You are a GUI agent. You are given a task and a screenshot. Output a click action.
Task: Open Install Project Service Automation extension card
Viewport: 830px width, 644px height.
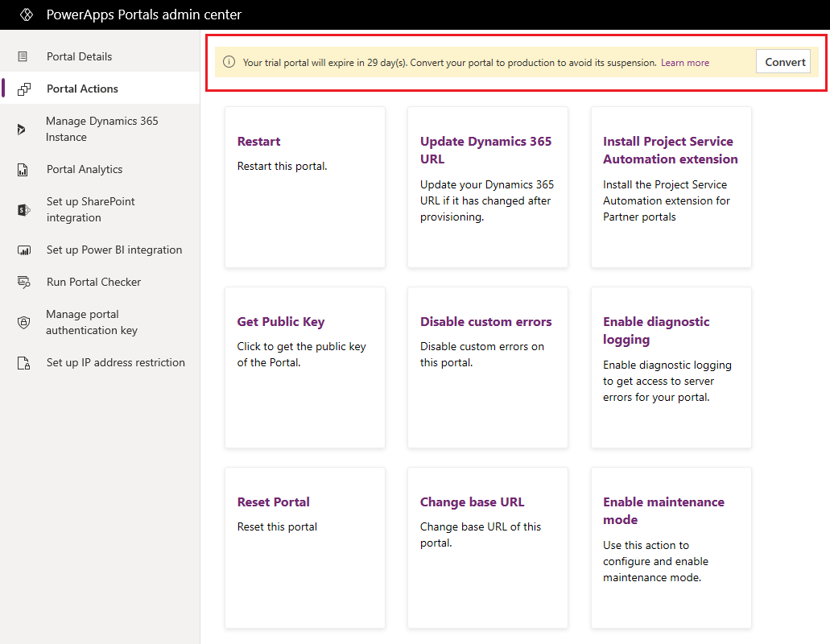671,187
